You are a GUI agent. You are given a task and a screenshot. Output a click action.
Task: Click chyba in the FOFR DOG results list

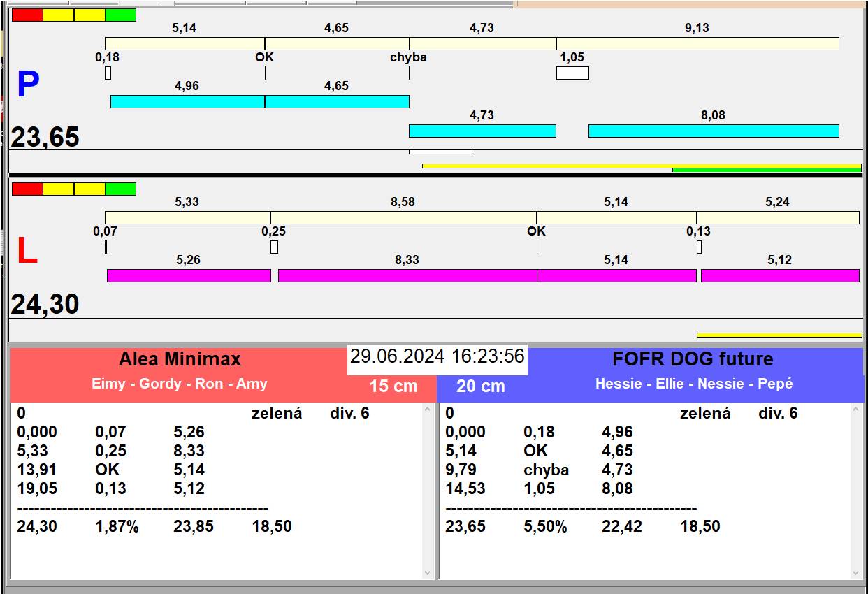547,470
